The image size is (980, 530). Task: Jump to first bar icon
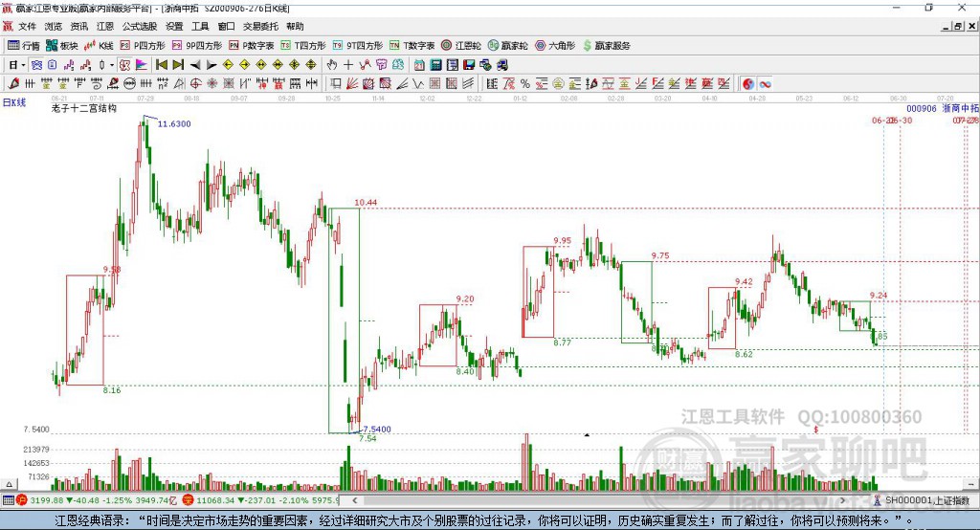161,65
